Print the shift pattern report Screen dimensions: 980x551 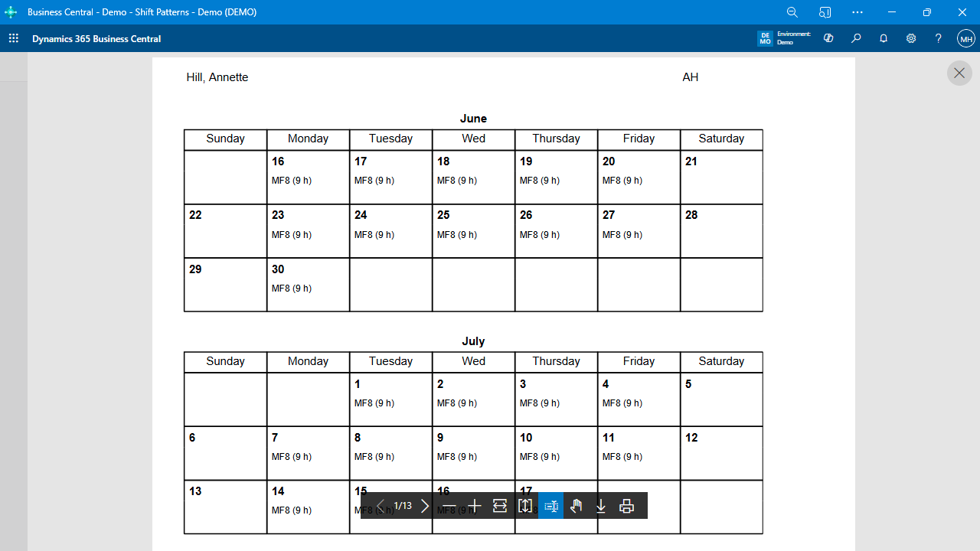(626, 506)
